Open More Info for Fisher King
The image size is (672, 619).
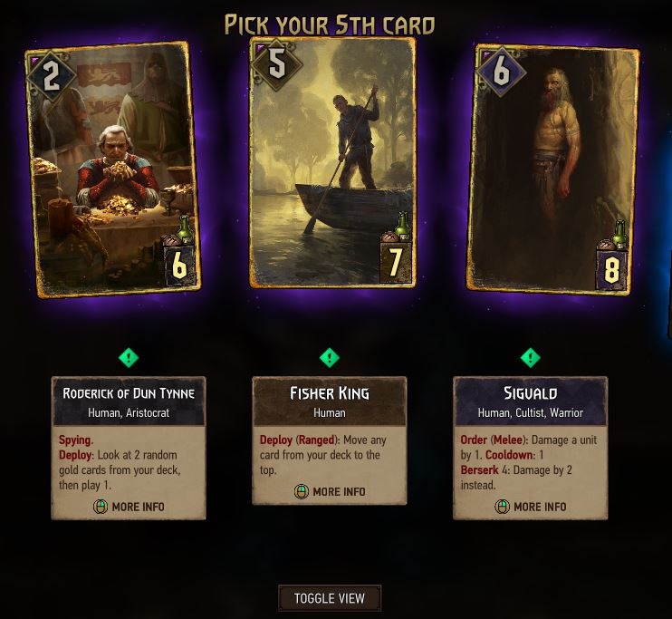pos(330,491)
